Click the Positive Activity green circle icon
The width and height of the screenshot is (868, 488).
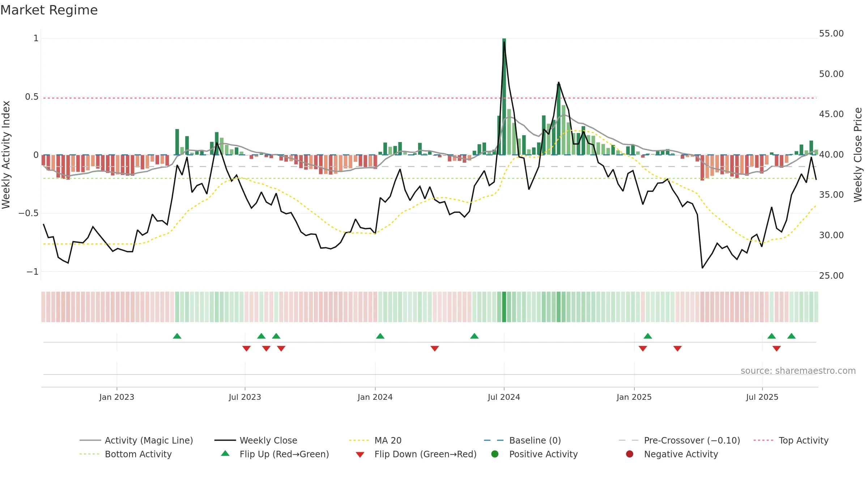495,454
